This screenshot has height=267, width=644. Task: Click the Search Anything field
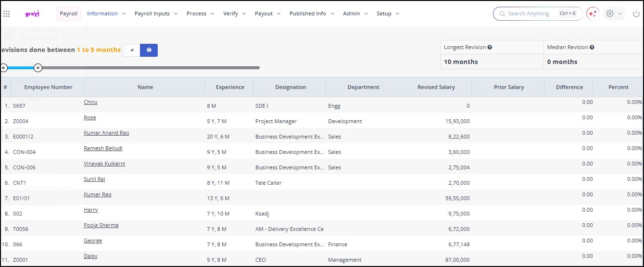point(529,14)
